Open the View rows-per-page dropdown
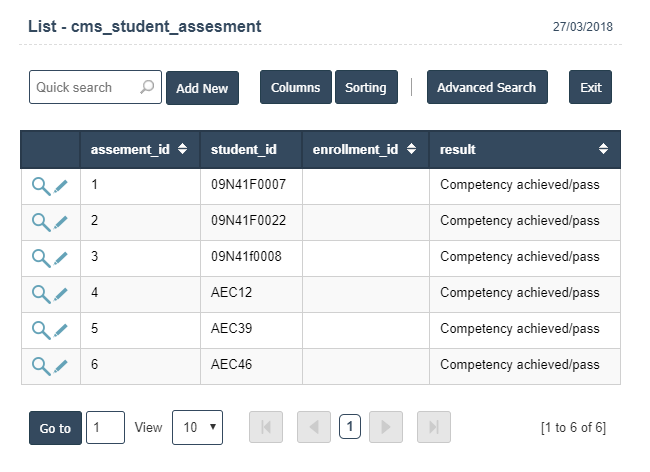Screen dimensions: 650x472 pos(198,427)
